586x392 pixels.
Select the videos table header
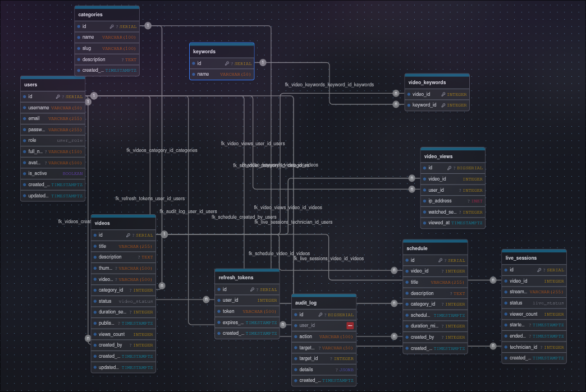coord(123,223)
